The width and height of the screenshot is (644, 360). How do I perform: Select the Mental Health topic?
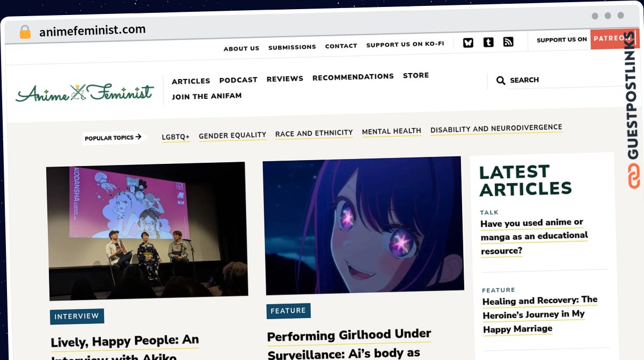pyautogui.click(x=392, y=131)
